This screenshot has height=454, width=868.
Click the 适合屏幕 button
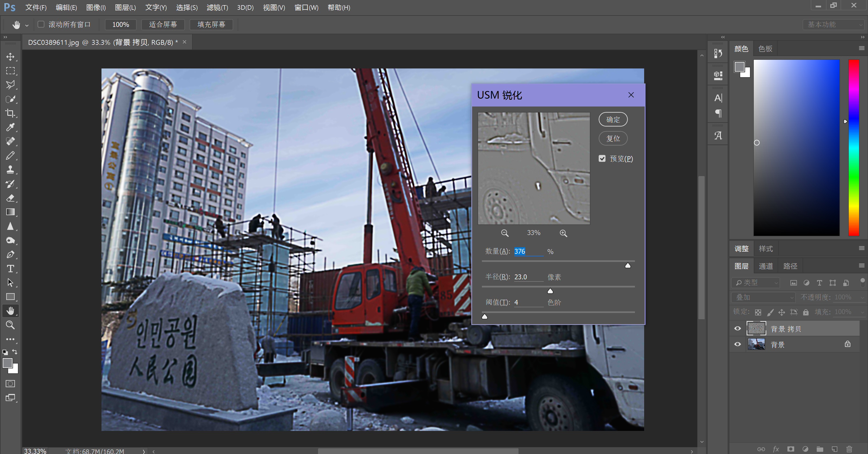tap(163, 24)
